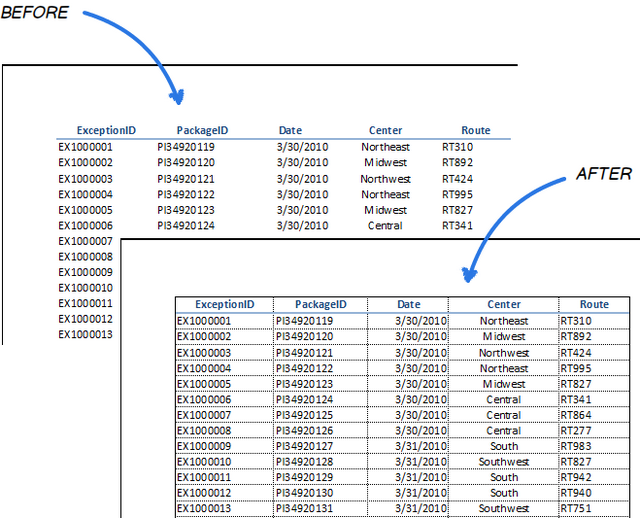
Task: Select South in the AFTER EX1000011 row
Action: (x=504, y=478)
